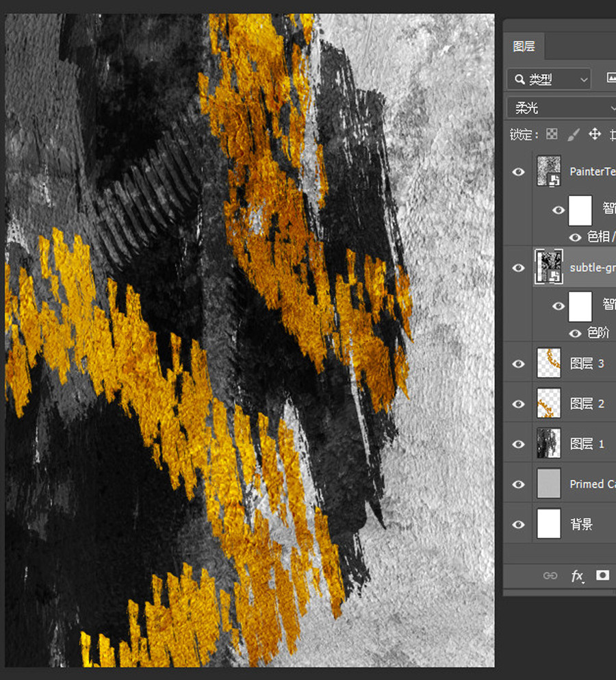This screenshot has height=680, width=616.
Task: Hide the 背景 layer
Action: (x=518, y=525)
